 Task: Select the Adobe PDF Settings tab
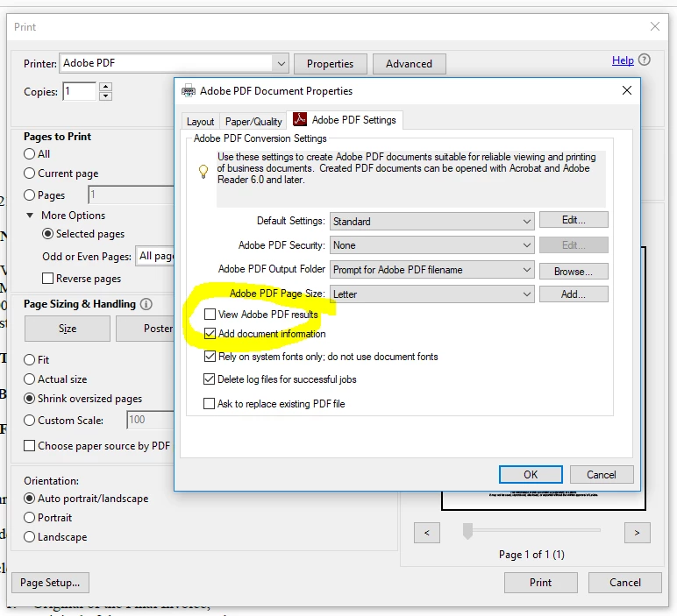pyautogui.click(x=345, y=120)
